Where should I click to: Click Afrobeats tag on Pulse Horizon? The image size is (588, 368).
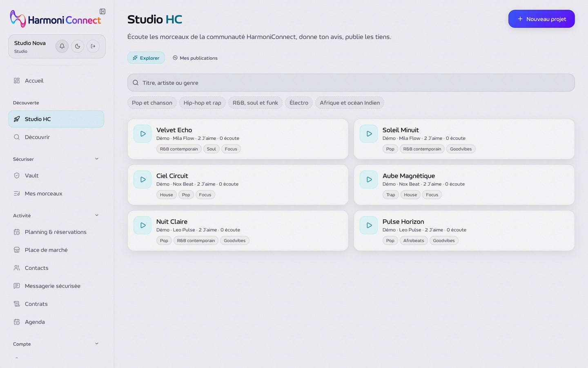pos(414,240)
